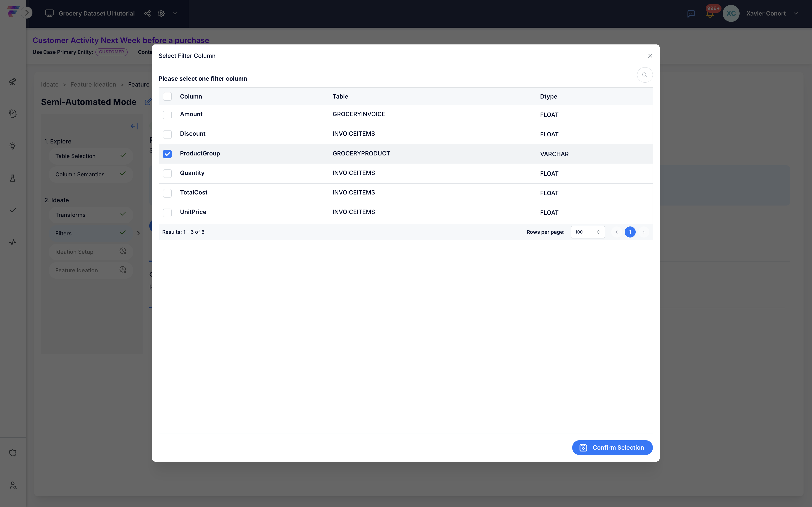
Task: Click the XC user avatar
Action: pyautogui.click(x=731, y=13)
